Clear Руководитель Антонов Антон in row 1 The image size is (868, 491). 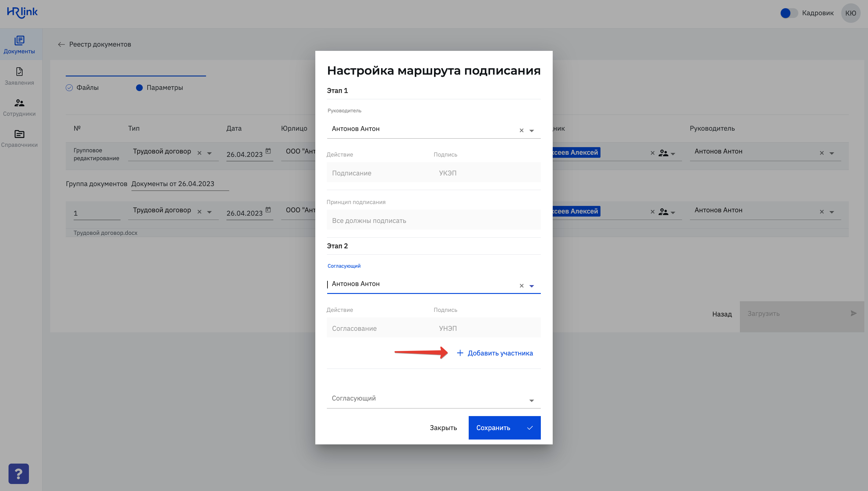[821, 212]
